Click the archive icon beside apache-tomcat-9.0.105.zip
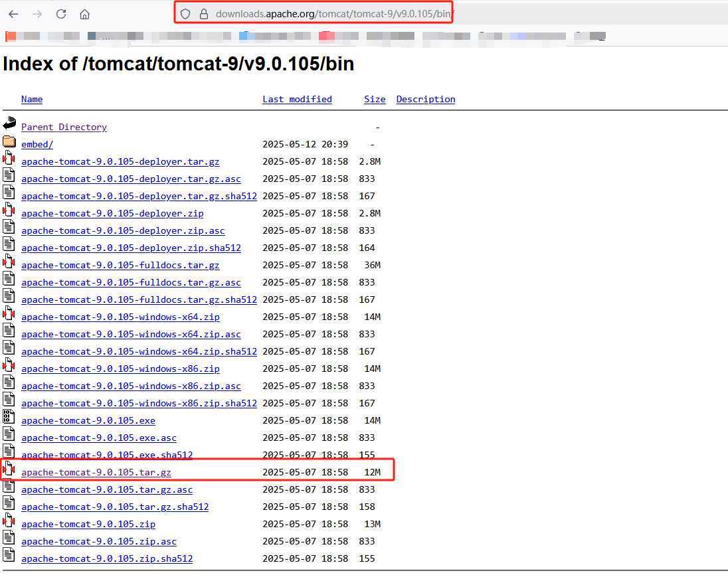Screen dimensions: 728x579 pyautogui.click(x=9, y=521)
